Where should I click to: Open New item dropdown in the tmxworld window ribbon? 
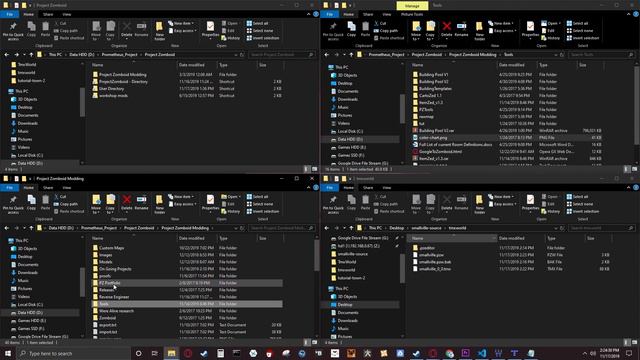pos(501,197)
